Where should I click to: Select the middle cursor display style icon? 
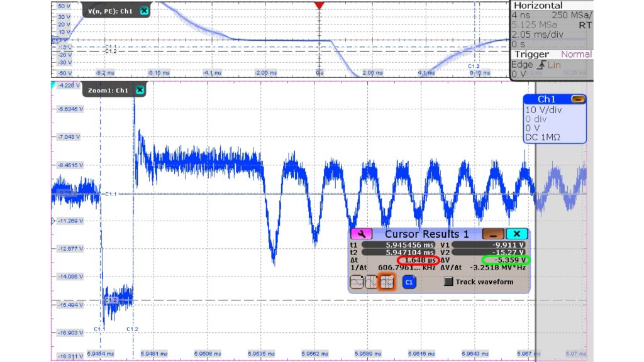point(373,281)
